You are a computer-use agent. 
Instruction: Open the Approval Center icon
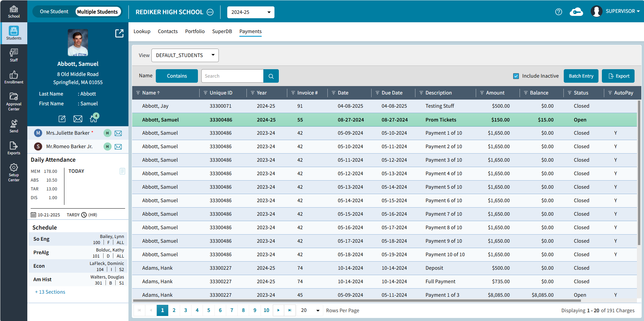point(14,101)
